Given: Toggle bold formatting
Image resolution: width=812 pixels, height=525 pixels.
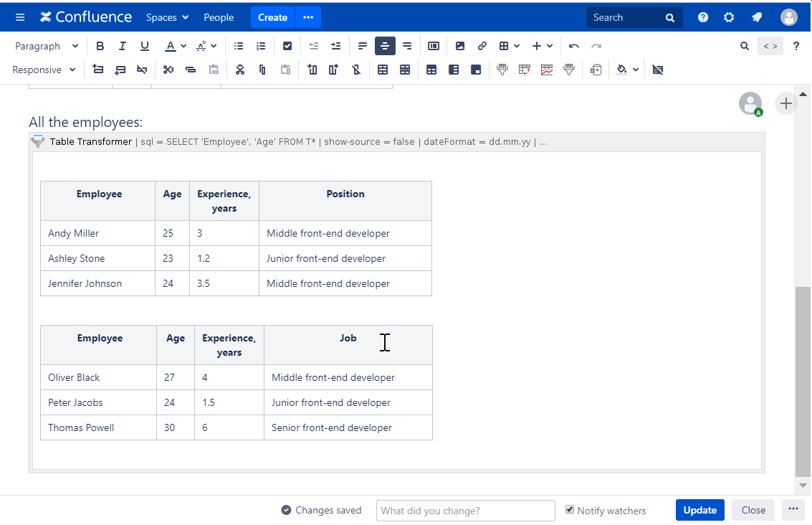Looking at the screenshot, I should click(x=100, y=46).
